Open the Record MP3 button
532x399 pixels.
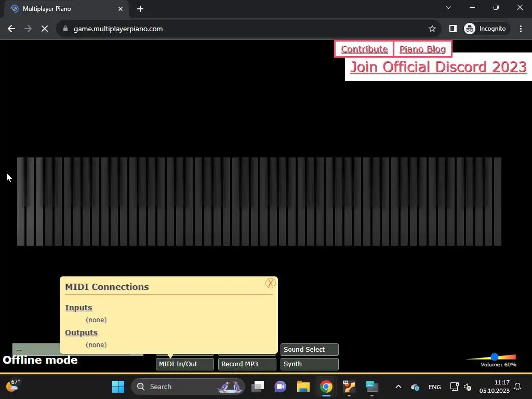point(247,364)
